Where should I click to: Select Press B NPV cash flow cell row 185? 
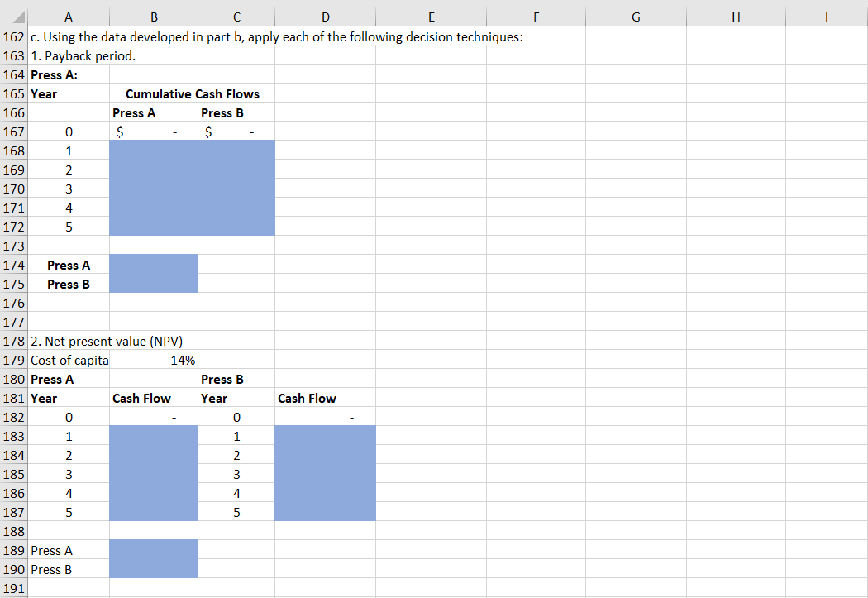[x=326, y=474]
